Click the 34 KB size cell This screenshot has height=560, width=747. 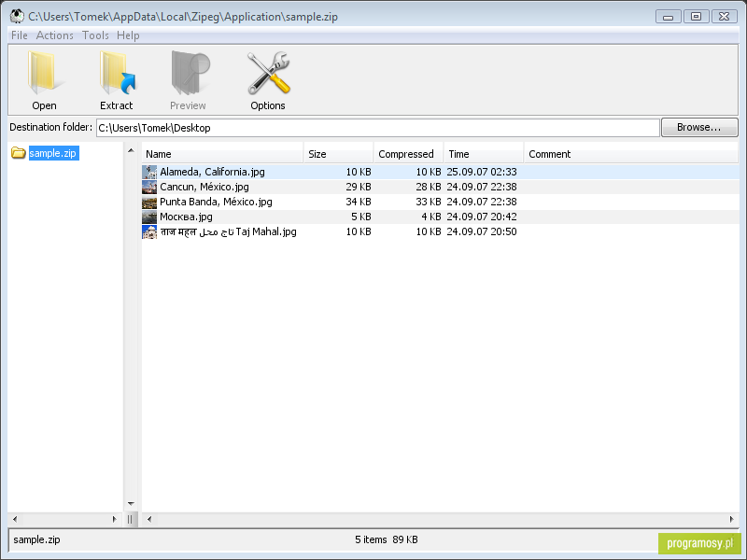coord(359,202)
